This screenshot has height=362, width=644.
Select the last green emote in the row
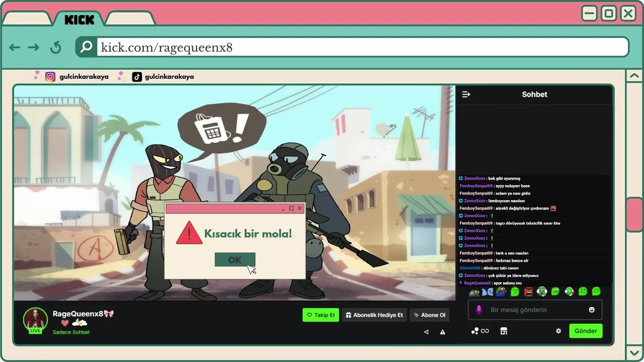(596, 291)
